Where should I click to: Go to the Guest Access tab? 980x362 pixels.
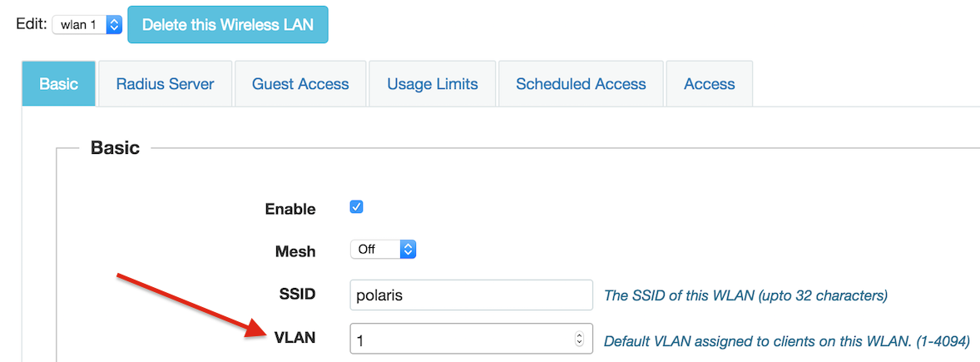coord(300,84)
